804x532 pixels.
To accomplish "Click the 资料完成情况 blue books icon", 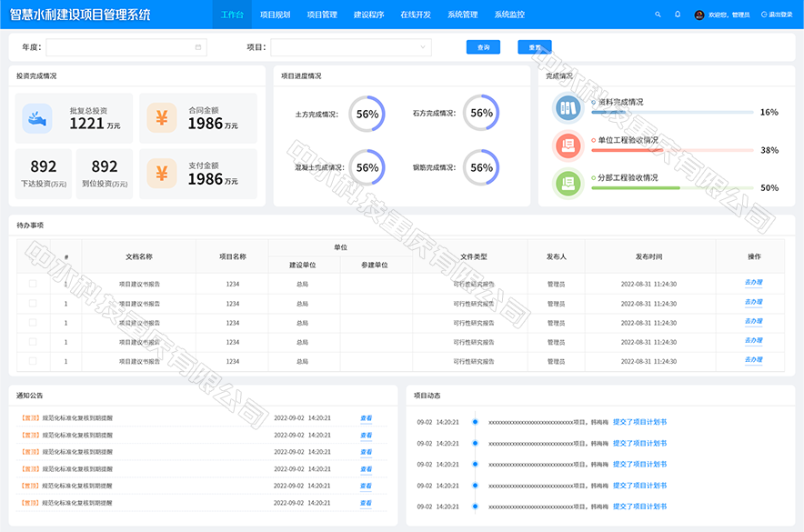I will (568, 108).
